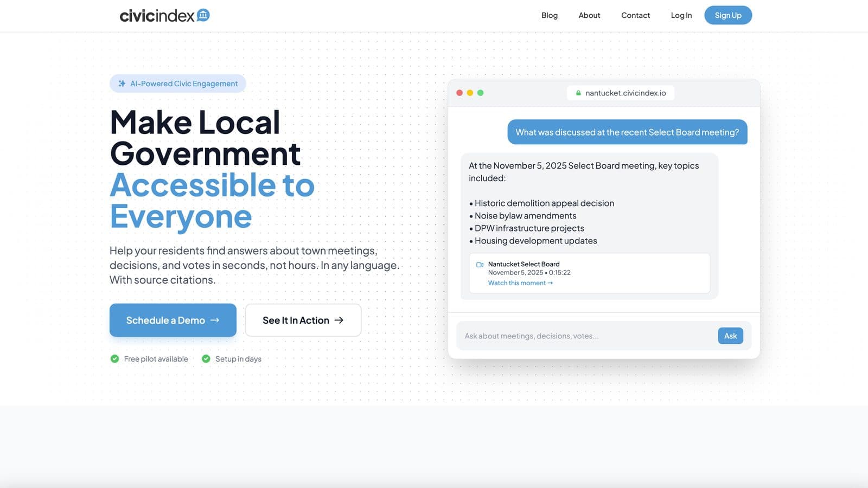Click the Sign Up button
This screenshot has width=868, height=488.
coord(728,15)
